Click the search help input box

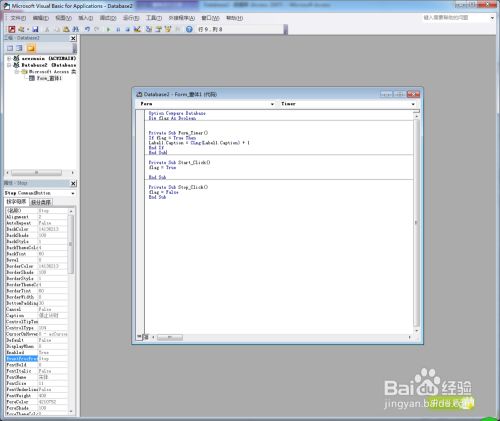455,18
